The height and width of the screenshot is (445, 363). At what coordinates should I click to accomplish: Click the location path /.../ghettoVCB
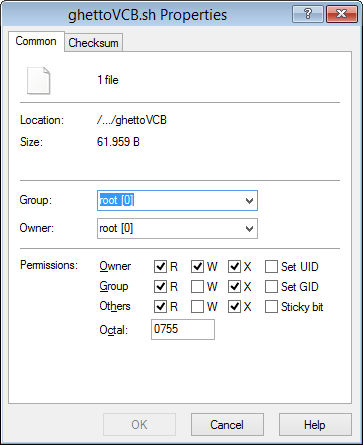tap(132, 120)
